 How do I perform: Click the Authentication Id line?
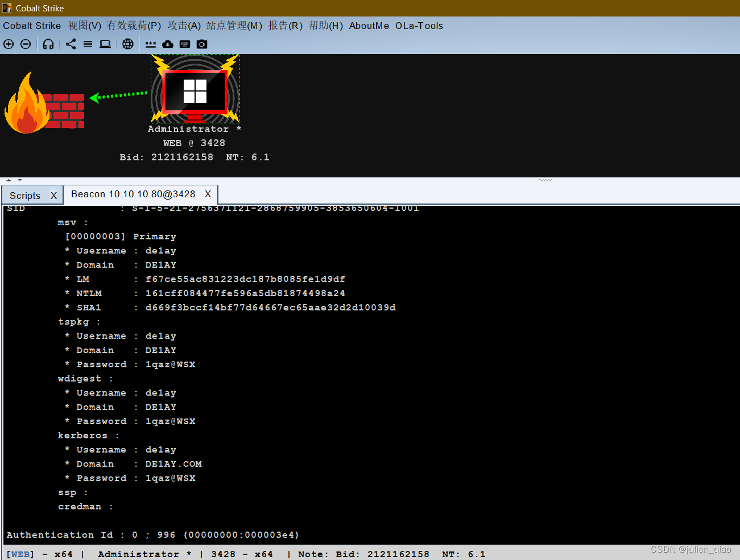coord(152,535)
